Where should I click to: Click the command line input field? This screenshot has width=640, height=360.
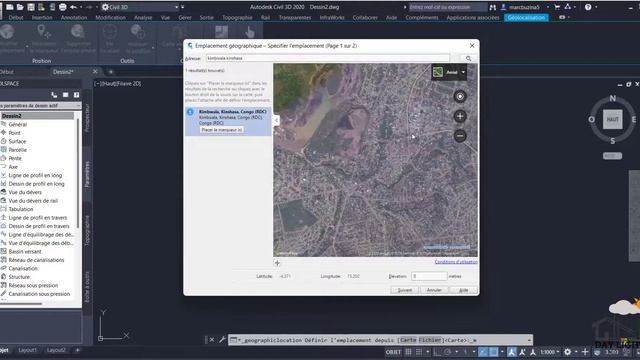pos(380,340)
